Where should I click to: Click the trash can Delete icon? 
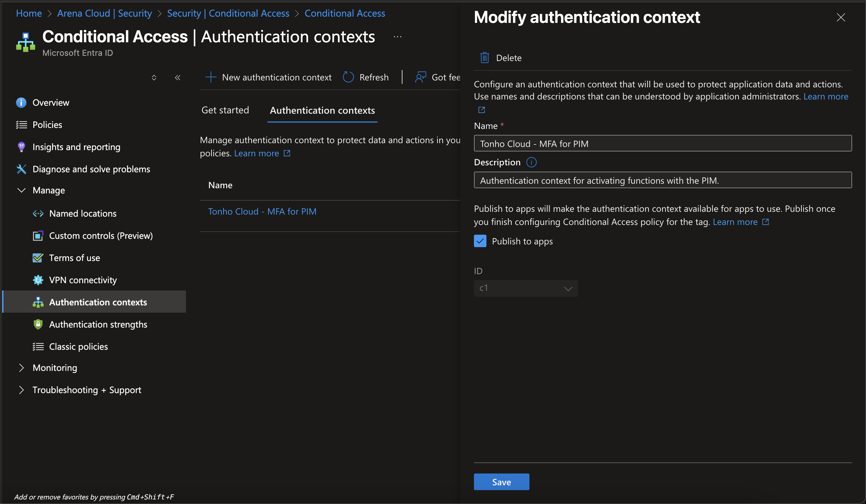click(484, 58)
